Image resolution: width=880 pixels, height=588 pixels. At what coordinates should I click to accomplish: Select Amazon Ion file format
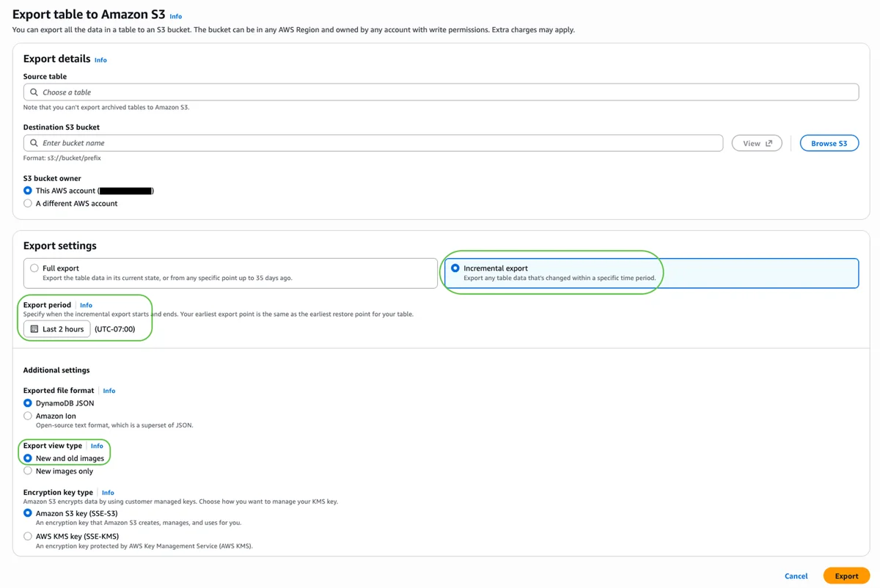pos(28,416)
